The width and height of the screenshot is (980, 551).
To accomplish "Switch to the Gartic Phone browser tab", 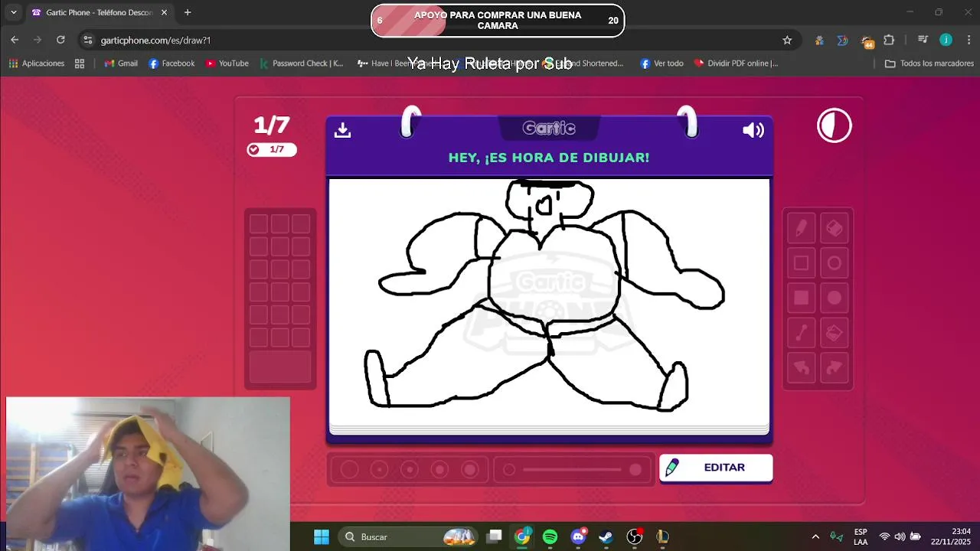I will point(100,12).
